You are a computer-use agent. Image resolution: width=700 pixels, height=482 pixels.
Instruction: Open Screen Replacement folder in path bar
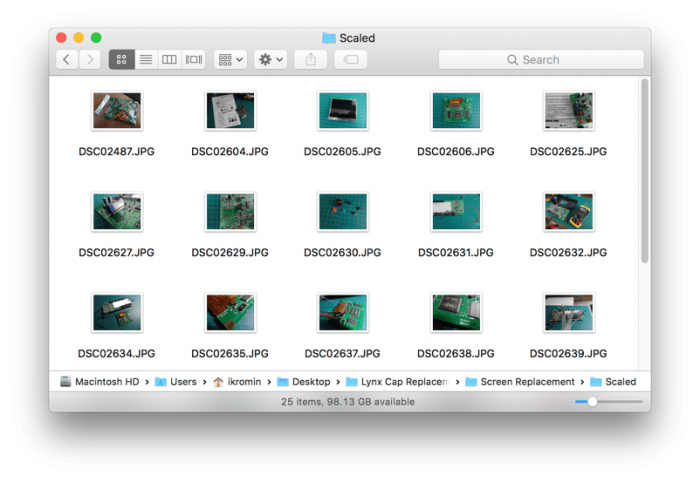point(520,382)
